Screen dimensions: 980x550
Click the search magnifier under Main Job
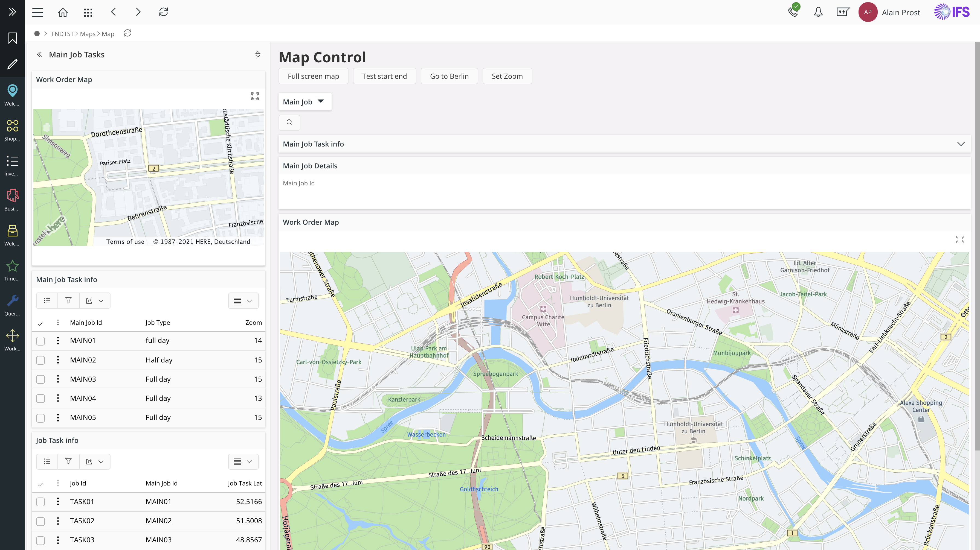289,122
